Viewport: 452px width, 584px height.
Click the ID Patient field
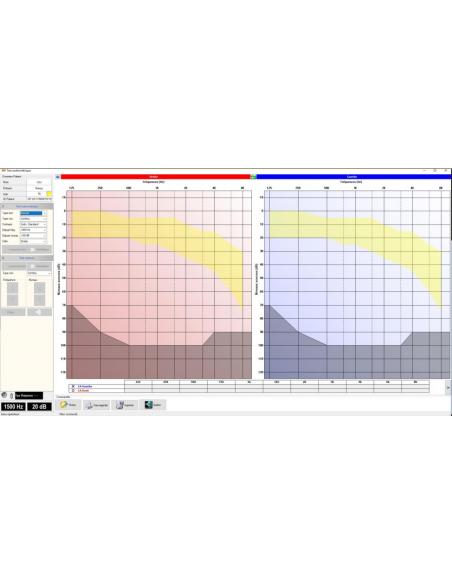39,199
